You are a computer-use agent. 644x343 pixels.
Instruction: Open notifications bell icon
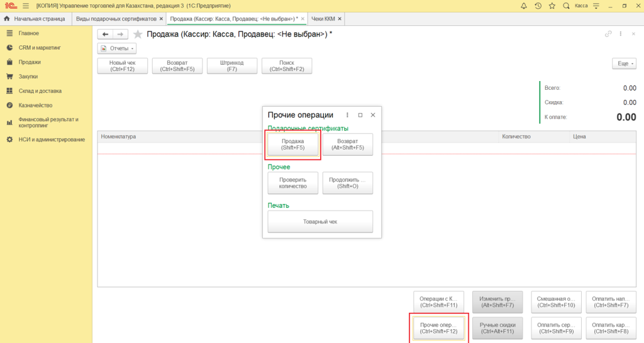pyautogui.click(x=524, y=6)
